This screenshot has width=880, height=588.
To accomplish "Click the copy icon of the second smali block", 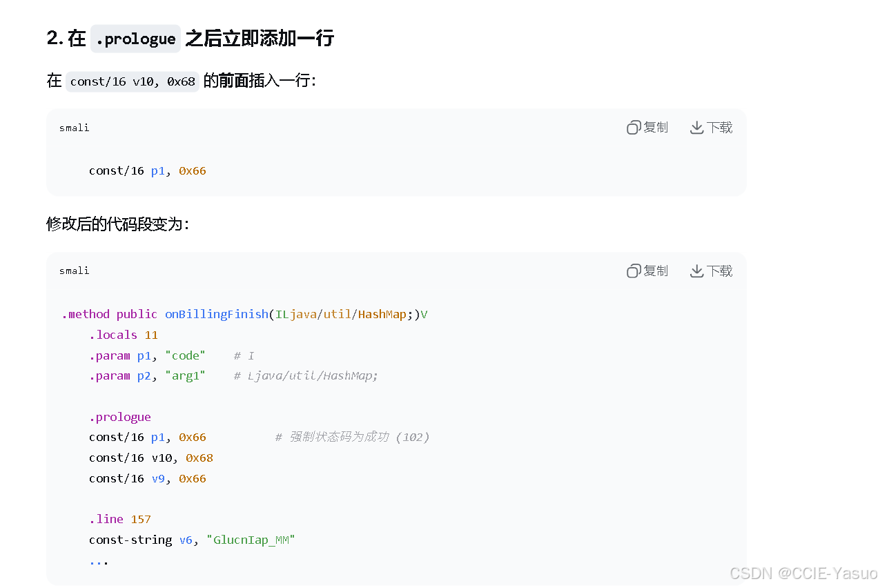I will tap(634, 271).
